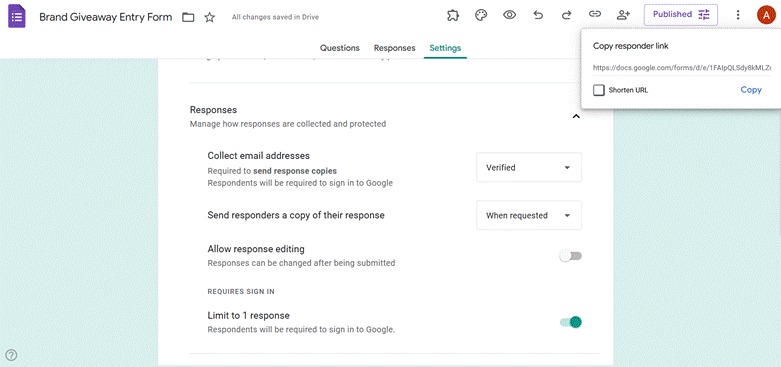Star the Brand Giveaway Entry Form
781x367 pixels.
(210, 17)
